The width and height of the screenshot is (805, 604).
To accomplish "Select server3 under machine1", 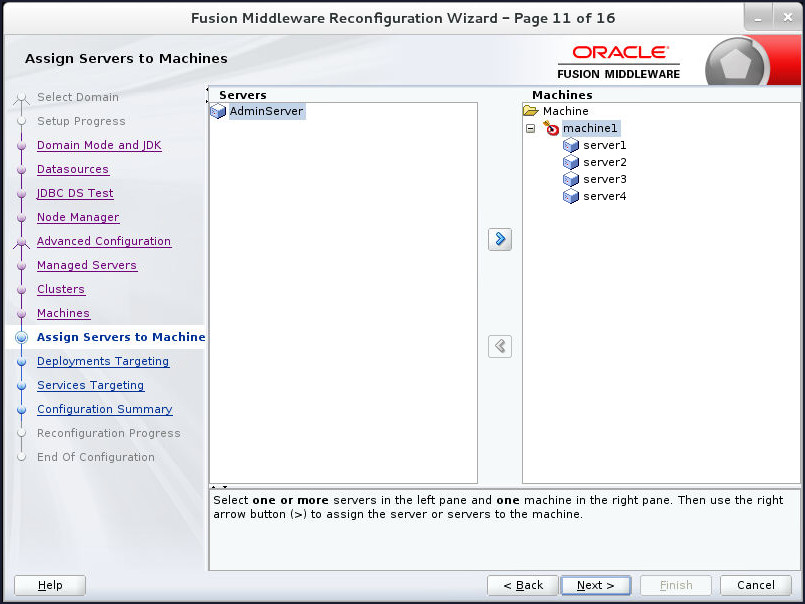I will pyautogui.click(x=604, y=179).
